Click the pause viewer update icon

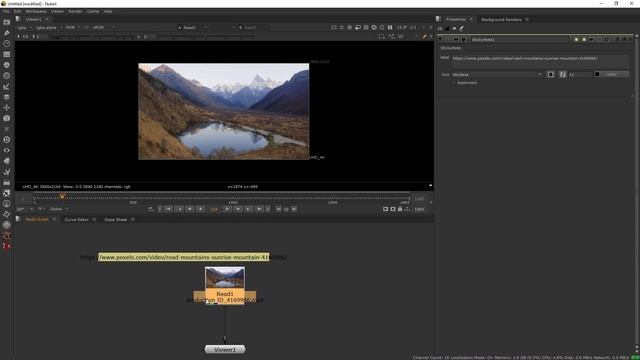point(390,27)
